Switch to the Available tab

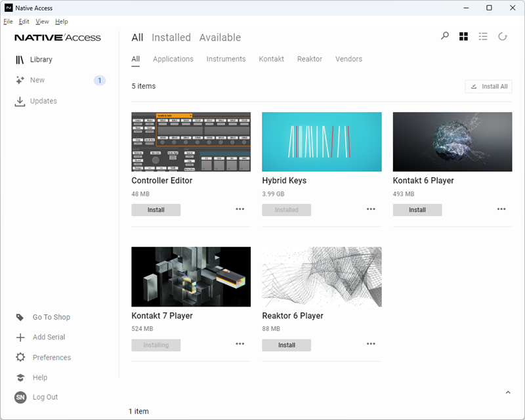coord(220,37)
